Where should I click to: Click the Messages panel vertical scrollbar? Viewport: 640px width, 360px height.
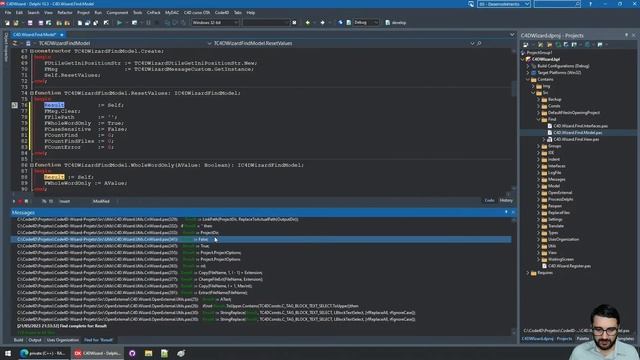tap(514, 276)
